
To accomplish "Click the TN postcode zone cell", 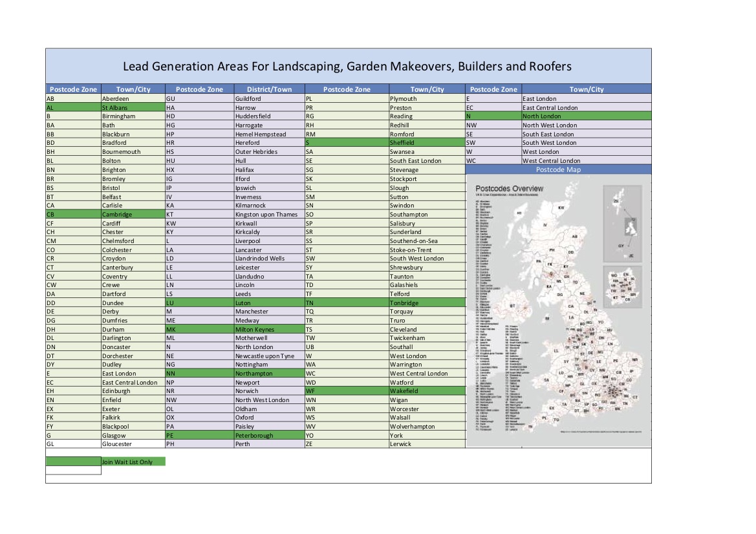I will click(x=347, y=303).
